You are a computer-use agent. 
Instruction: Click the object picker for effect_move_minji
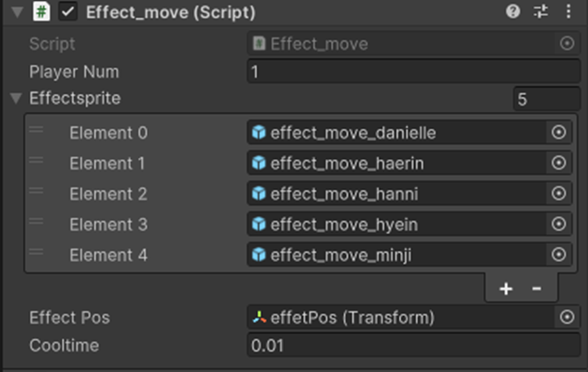pyautogui.click(x=559, y=255)
